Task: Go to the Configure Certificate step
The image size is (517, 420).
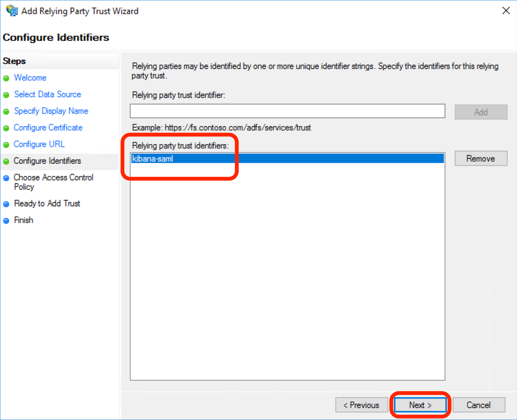Action: (x=48, y=128)
